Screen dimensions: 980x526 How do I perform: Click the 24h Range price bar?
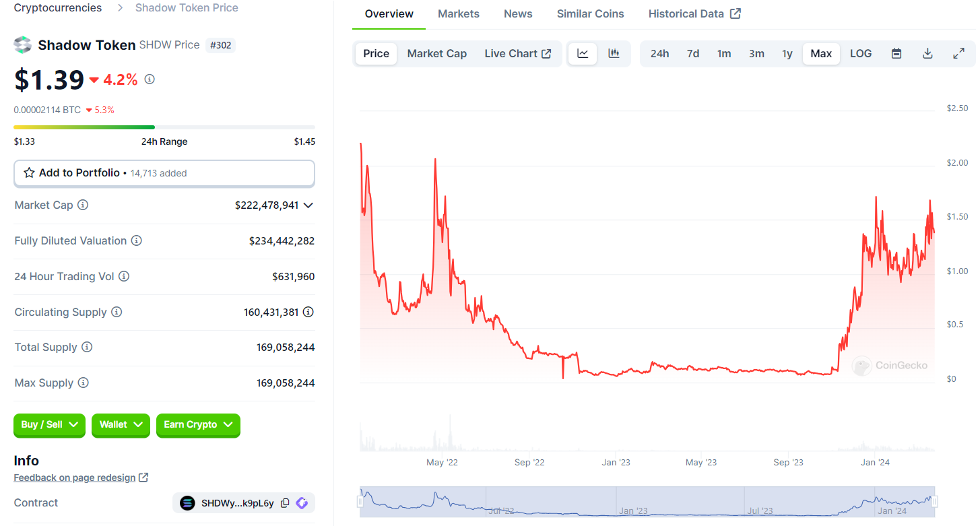164,127
